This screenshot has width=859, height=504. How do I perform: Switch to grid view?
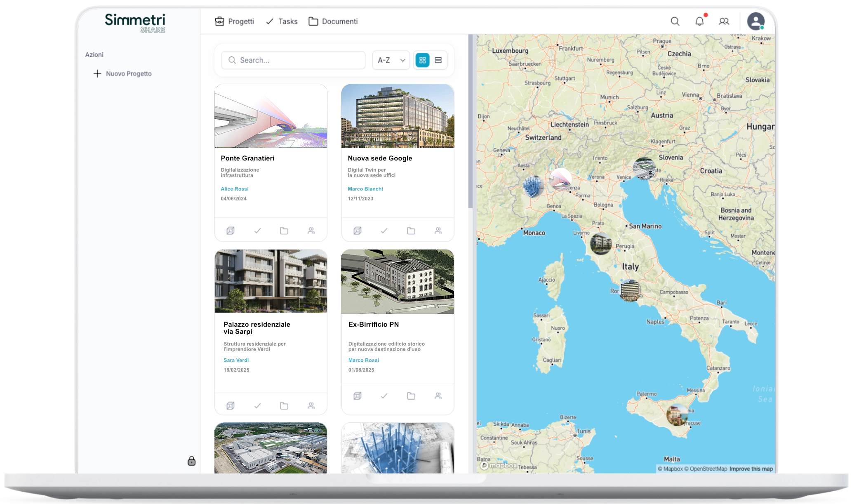tap(422, 60)
